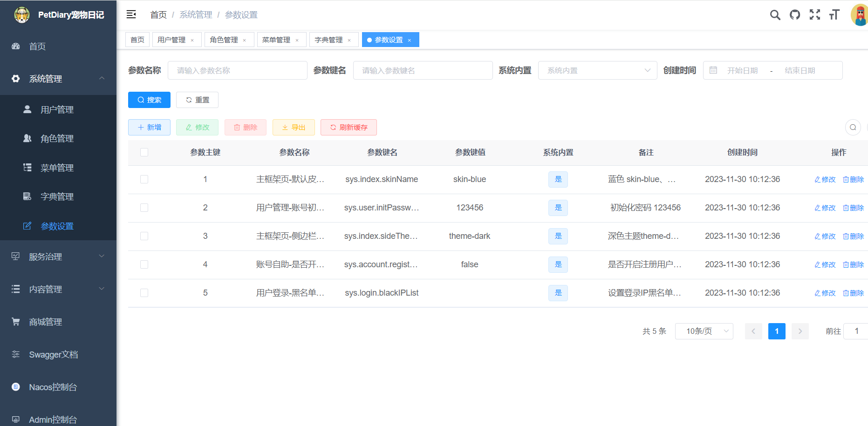This screenshot has height=426, width=868.
Task: Click the Nacos控制台 icon
Action: pyautogui.click(x=16, y=387)
